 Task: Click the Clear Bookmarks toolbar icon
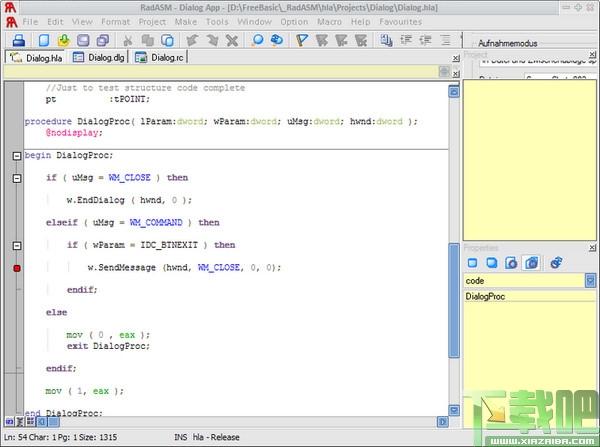(361, 40)
